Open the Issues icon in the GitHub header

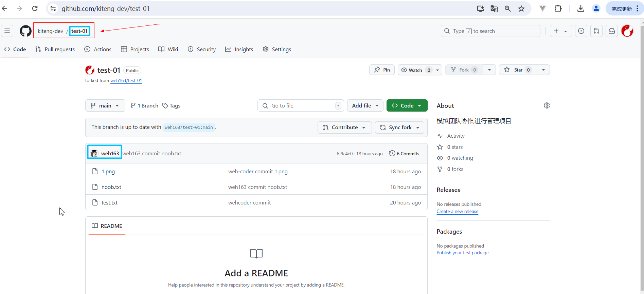[x=581, y=31]
